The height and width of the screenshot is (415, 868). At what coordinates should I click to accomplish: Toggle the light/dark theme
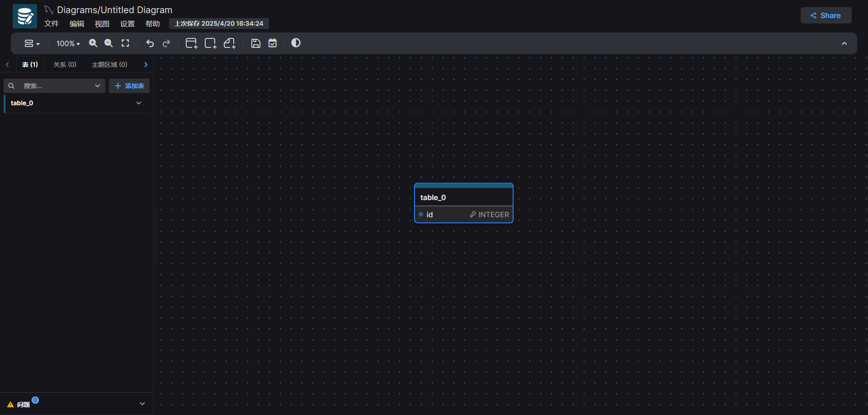pos(296,43)
